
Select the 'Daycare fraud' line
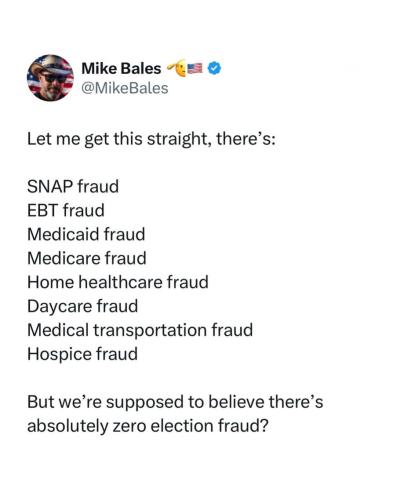coord(82,306)
